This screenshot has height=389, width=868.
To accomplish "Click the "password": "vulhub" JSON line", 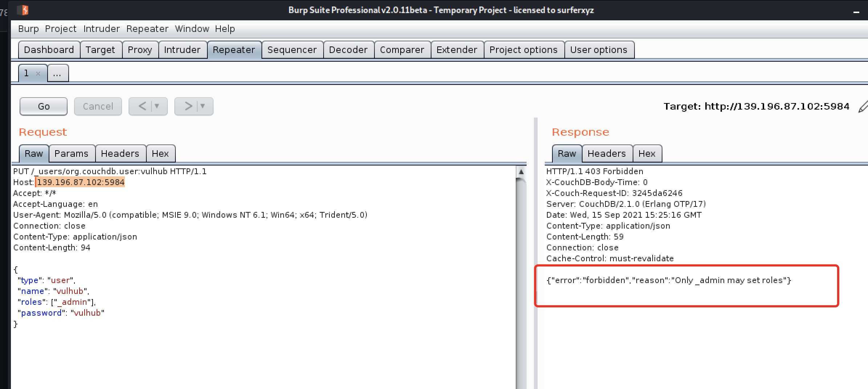I will point(61,313).
